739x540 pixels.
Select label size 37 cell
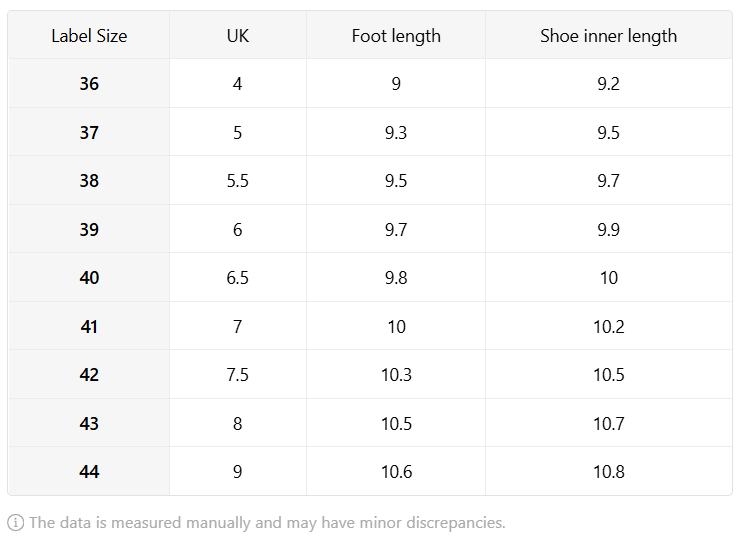(x=89, y=132)
